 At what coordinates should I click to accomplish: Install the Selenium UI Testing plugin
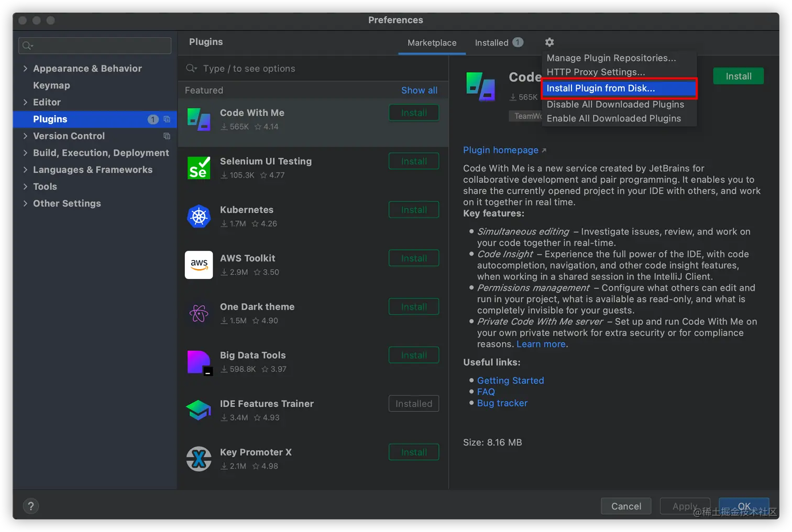pos(414,162)
